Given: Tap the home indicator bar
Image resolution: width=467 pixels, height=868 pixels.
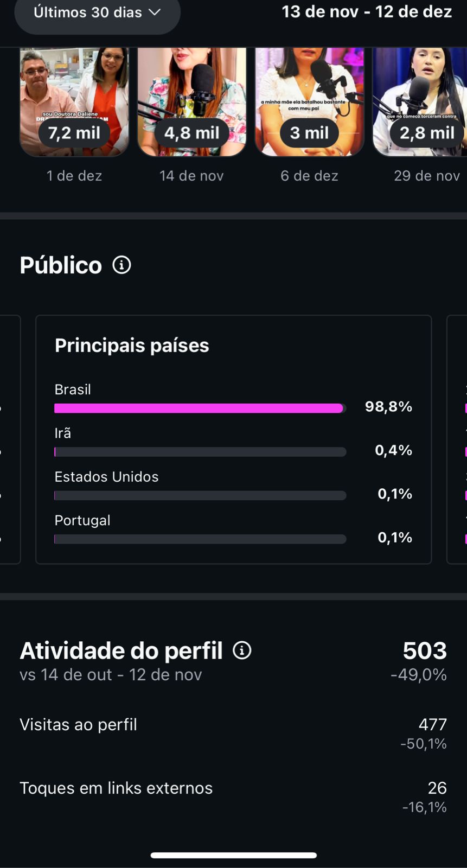Looking at the screenshot, I should point(233,856).
